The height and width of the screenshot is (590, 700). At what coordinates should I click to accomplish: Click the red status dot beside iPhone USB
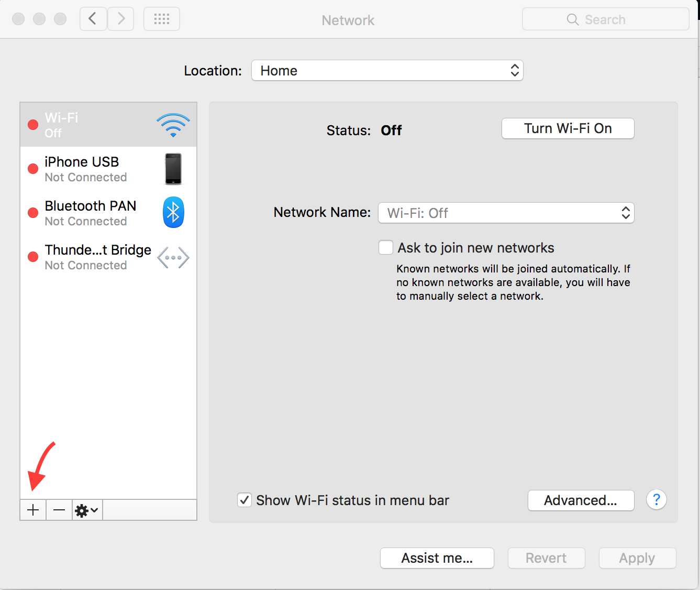pos(33,169)
